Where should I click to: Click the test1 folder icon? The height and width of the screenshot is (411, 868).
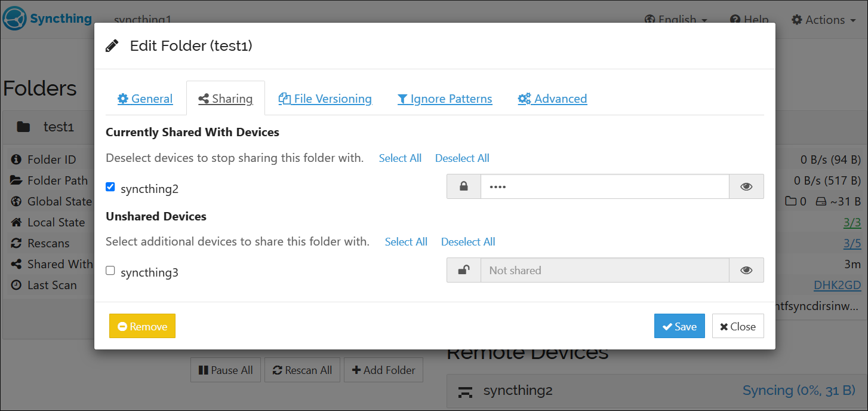23,127
